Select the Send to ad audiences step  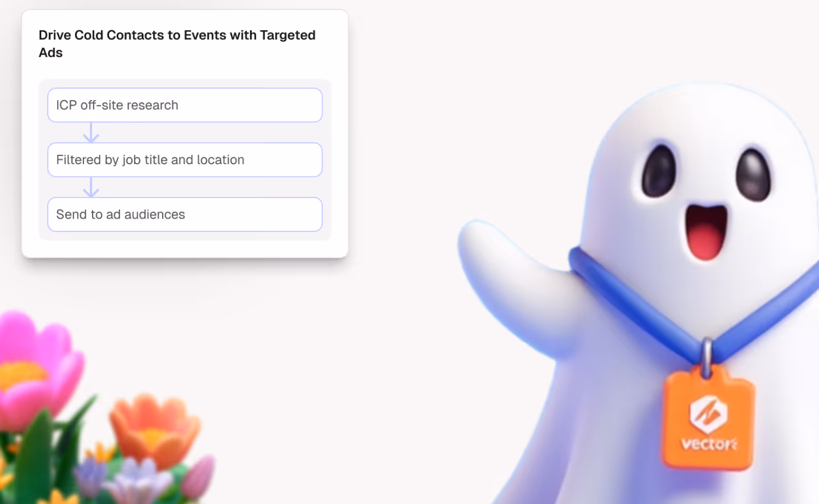point(185,214)
